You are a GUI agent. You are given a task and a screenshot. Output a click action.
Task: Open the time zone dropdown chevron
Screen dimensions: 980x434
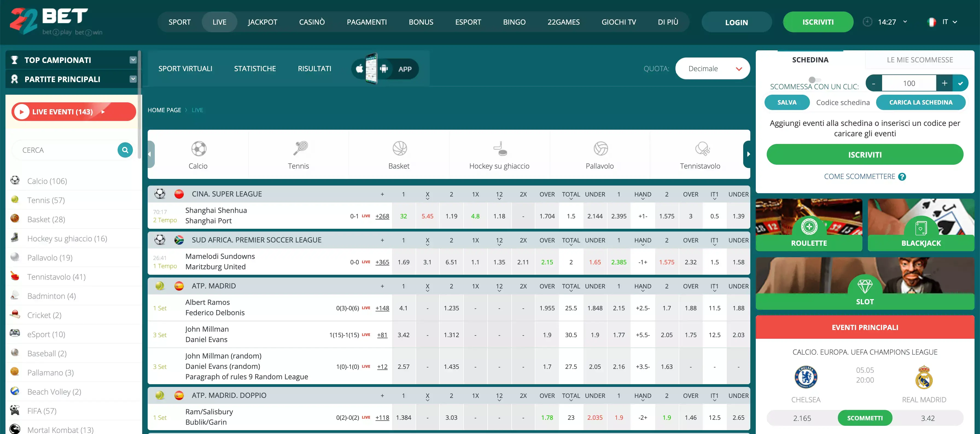(905, 22)
